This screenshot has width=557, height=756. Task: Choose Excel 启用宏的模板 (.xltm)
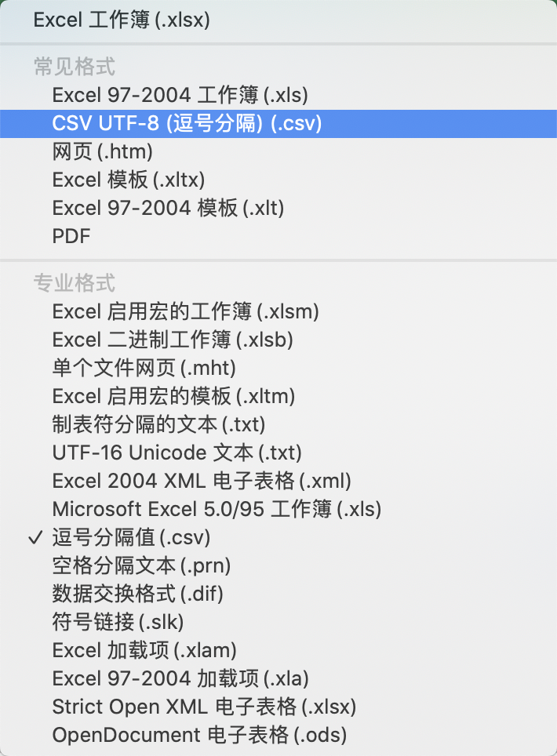click(173, 396)
